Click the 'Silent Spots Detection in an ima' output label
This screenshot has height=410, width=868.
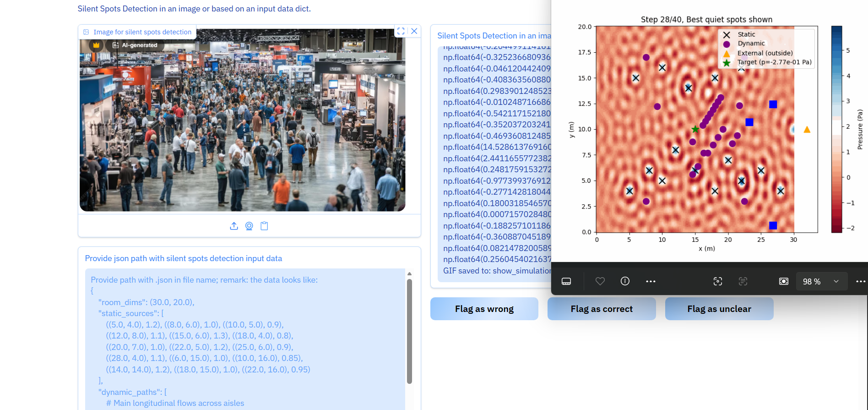pyautogui.click(x=494, y=36)
